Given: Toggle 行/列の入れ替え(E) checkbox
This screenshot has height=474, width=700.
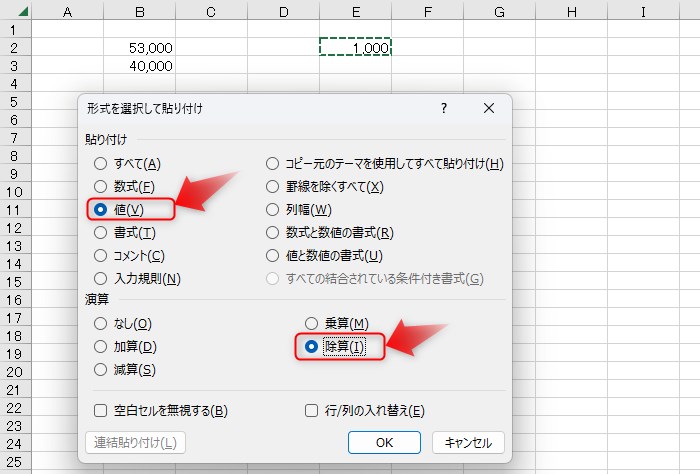Looking at the screenshot, I should pos(365,411).
